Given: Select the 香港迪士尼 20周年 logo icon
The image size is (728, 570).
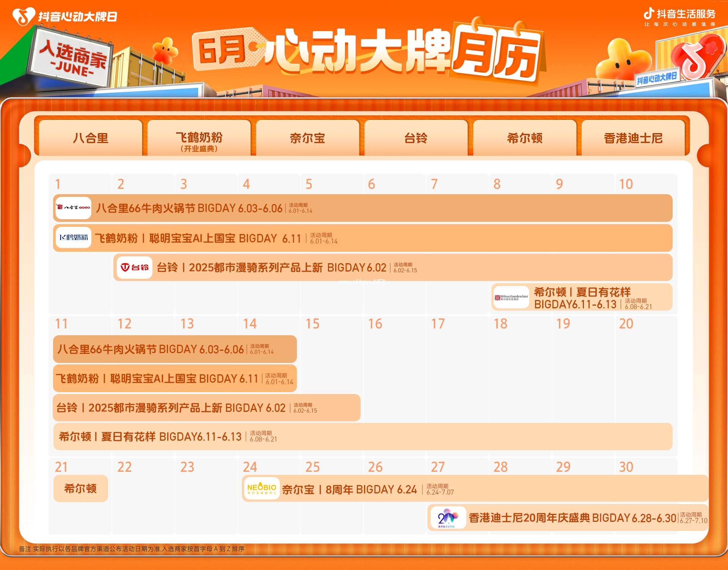Looking at the screenshot, I should (448, 518).
